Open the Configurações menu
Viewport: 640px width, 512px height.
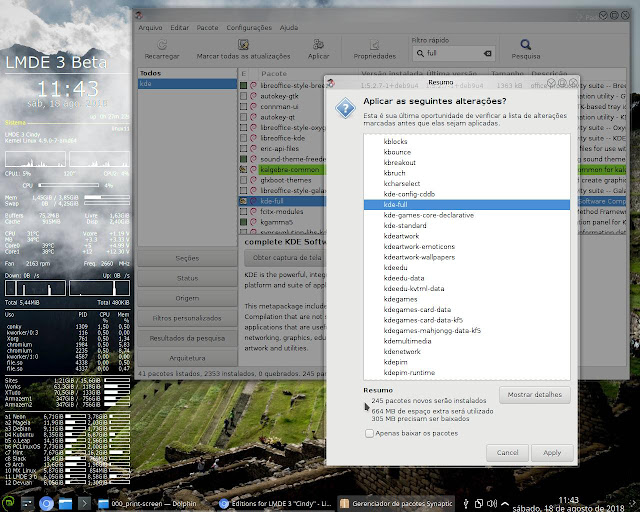[x=249, y=28]
